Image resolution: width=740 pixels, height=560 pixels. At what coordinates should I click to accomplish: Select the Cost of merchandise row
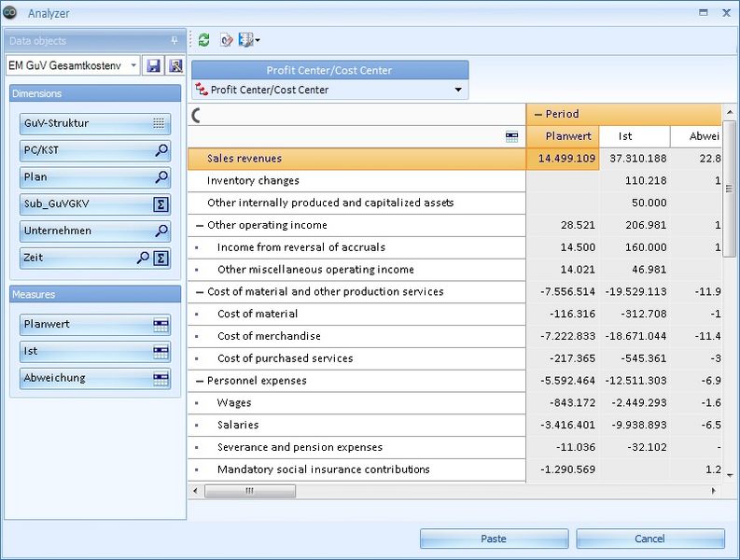tap(356, 336)
